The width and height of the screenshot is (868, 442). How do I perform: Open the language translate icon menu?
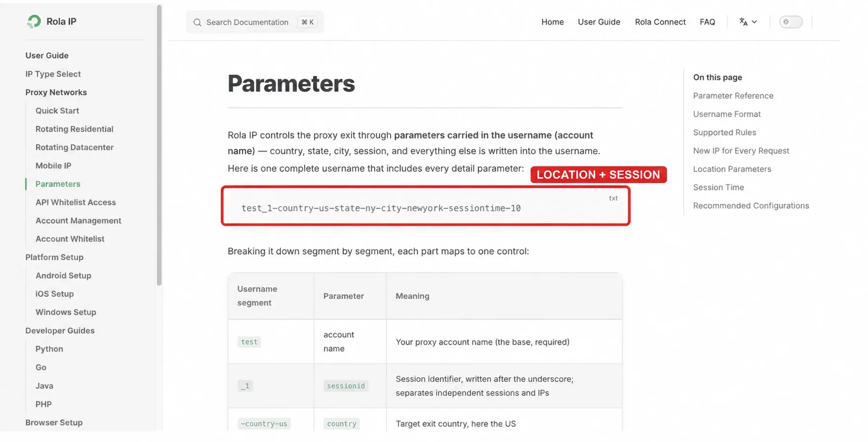(x=748, y=22)
